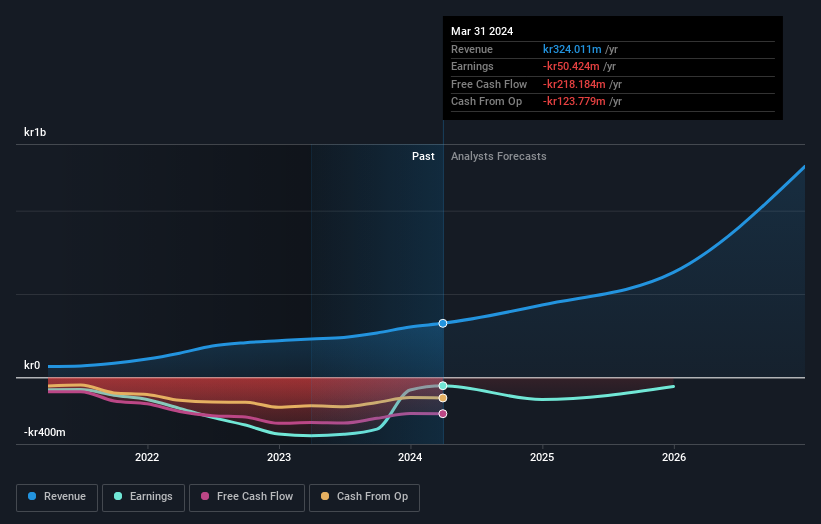Click the Cash From Op label in tooltip
This screenshot has width=821, height=524.
point(486,102)
